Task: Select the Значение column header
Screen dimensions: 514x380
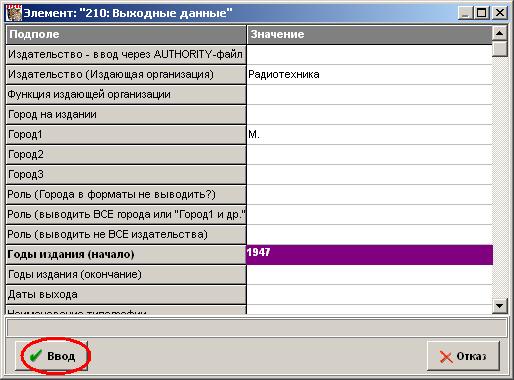Action: [369, 34]
